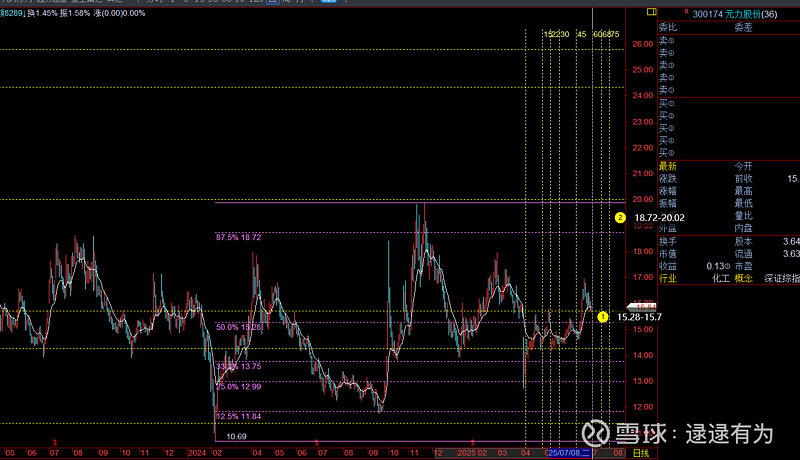Select the 收益 field label
This screenshot has width=800, height=460.
667,266
